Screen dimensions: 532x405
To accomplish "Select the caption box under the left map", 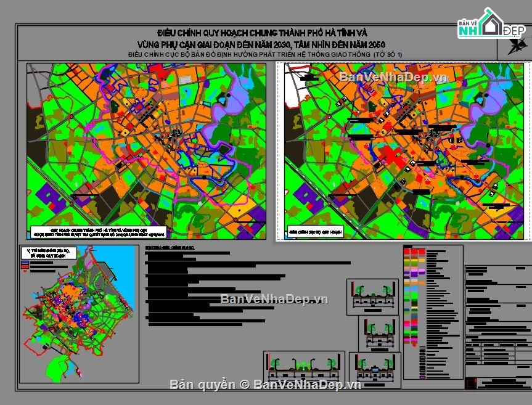I will (99, 233).
